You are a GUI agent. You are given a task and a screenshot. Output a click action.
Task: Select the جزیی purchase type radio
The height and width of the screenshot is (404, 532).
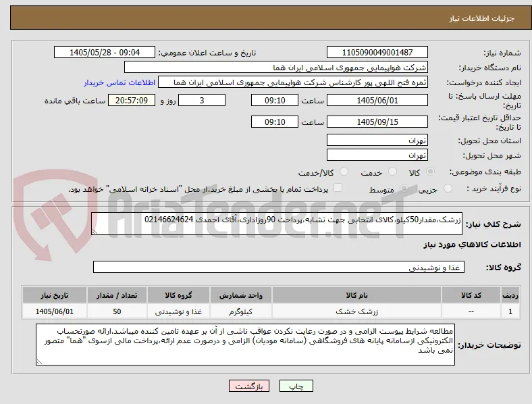coord(448,188)
